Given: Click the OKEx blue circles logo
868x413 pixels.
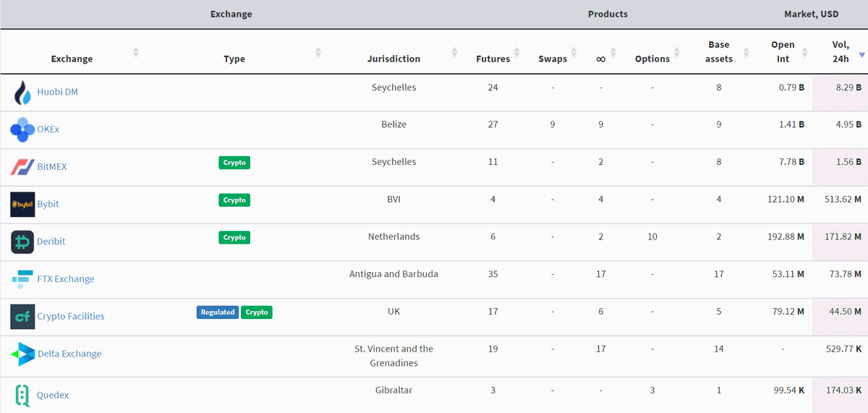Looking at the screenshot, I should (22, 129).
